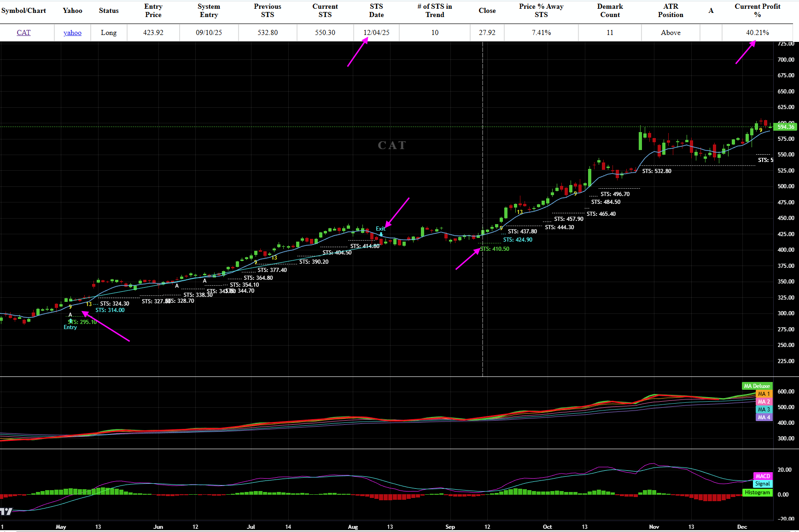This screenshot has height=532, width=799.
Task: Click the STS Date column header
Action: pos(376,11)
